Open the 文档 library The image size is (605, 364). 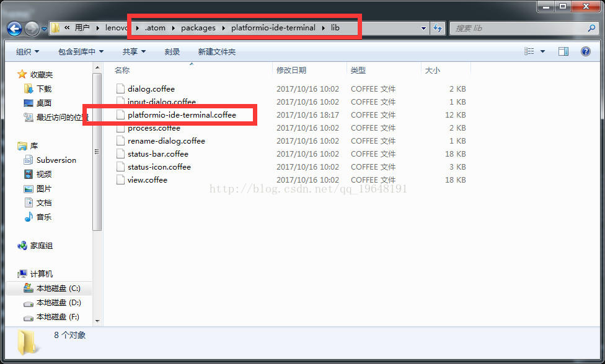click(38, 203)
